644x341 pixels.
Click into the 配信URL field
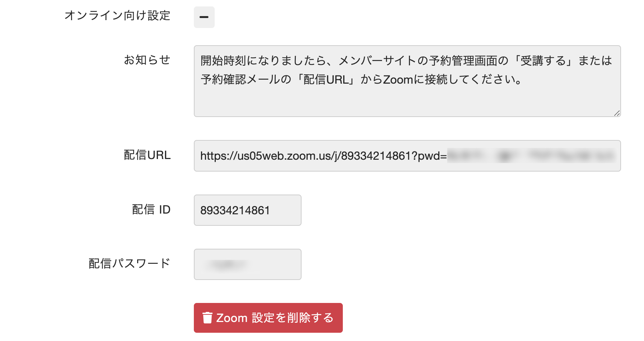pos(407,156)
